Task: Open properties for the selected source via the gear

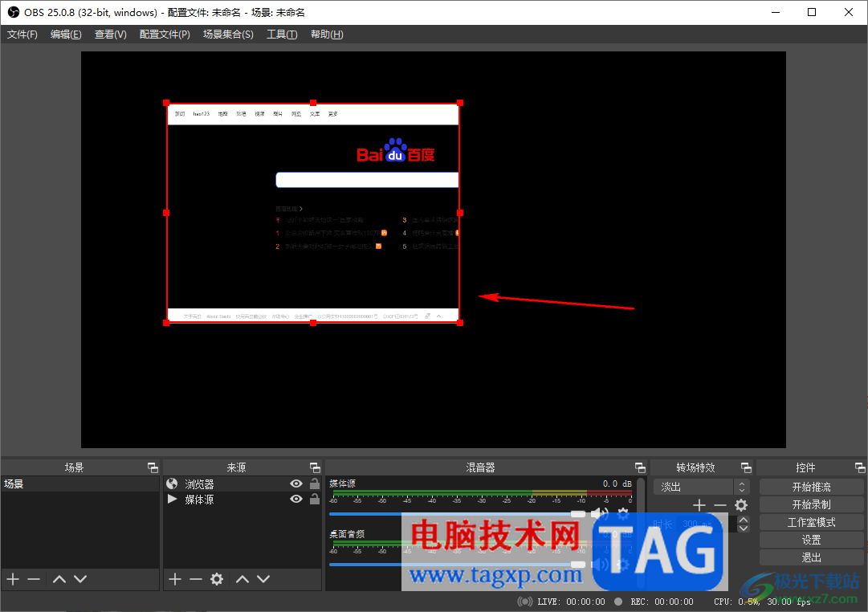Action: (x=217, y=579)
